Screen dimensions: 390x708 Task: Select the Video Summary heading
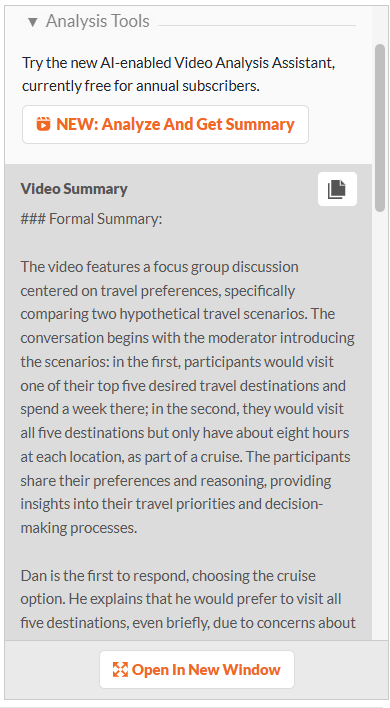pos(74,189)
